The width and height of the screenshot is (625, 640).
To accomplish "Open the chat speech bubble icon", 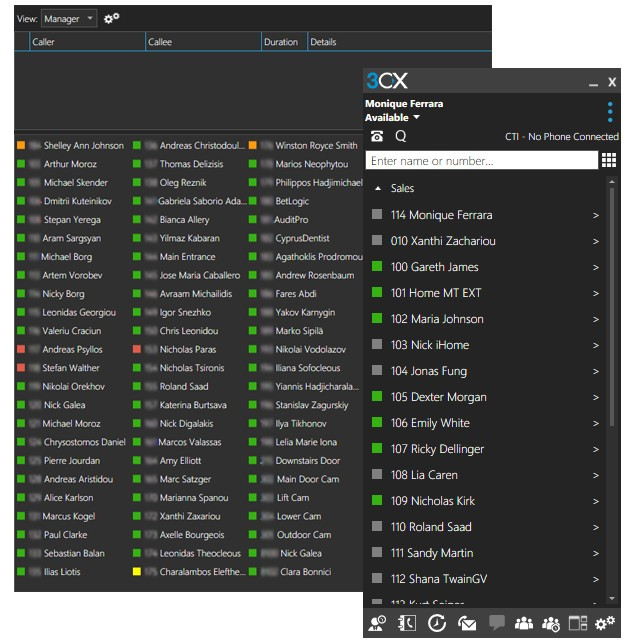I will [496, 623].
